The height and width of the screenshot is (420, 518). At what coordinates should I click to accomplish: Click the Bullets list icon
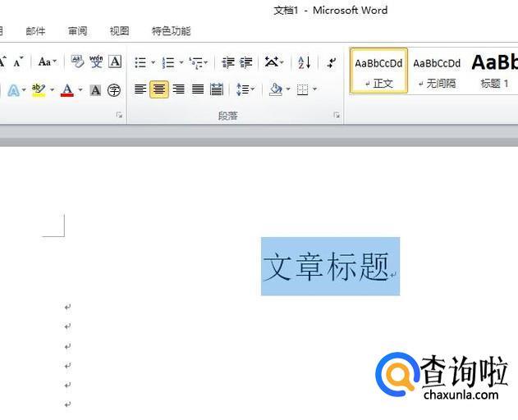140,62
